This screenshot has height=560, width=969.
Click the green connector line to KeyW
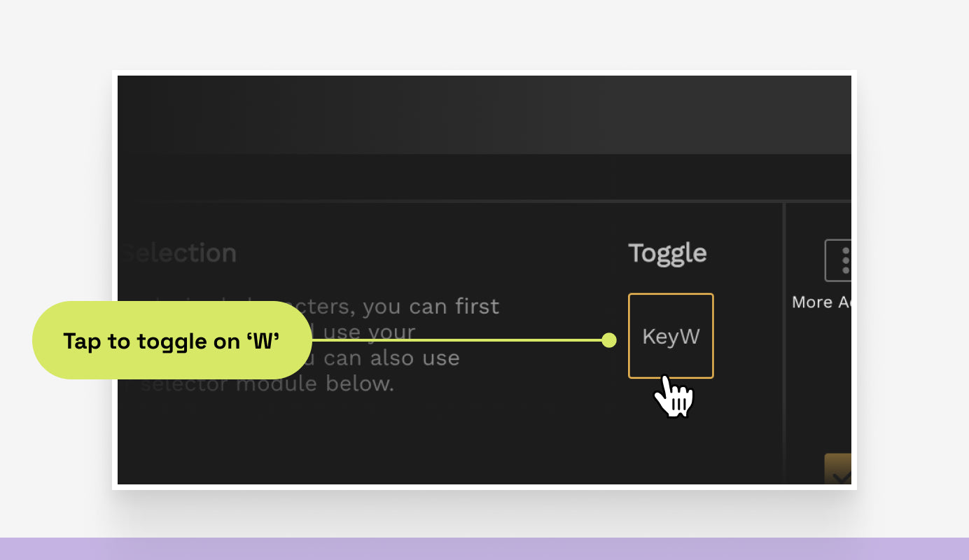tap(455, 340)
